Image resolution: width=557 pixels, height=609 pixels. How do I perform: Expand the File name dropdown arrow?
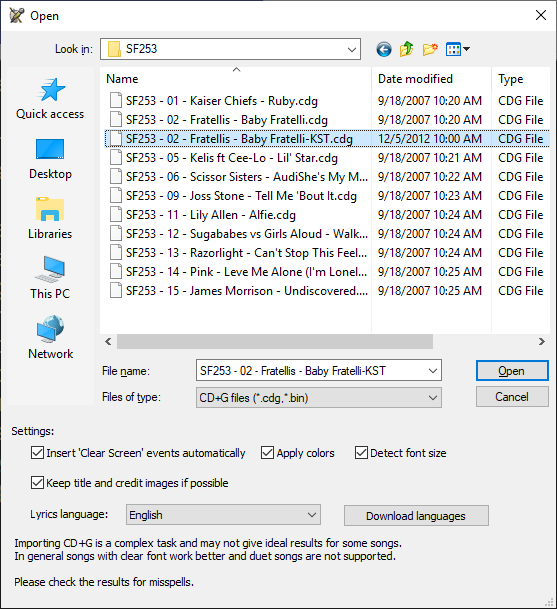click(433, 371)
